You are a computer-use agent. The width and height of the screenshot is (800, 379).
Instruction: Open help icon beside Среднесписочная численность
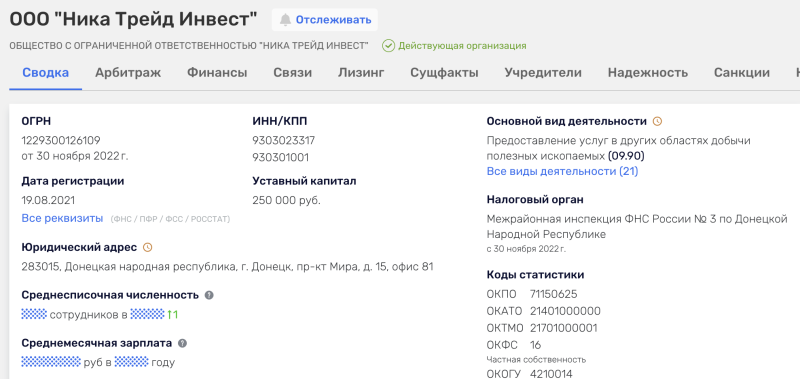209,295
